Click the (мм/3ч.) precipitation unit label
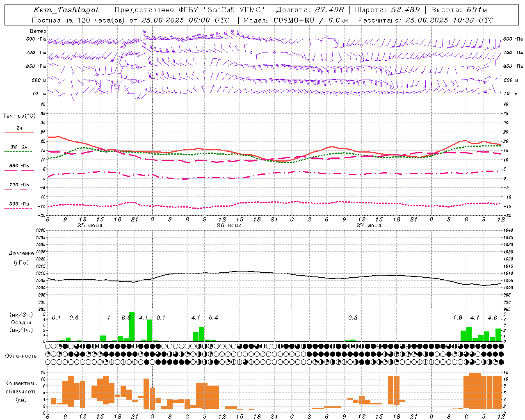 pos(21,315)
